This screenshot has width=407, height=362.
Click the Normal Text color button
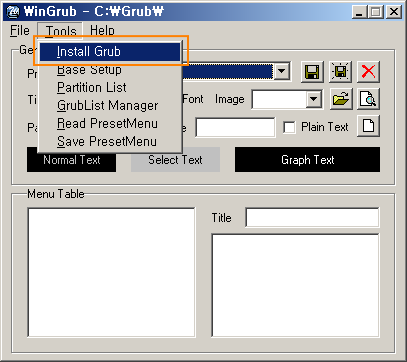coord(72,160)
